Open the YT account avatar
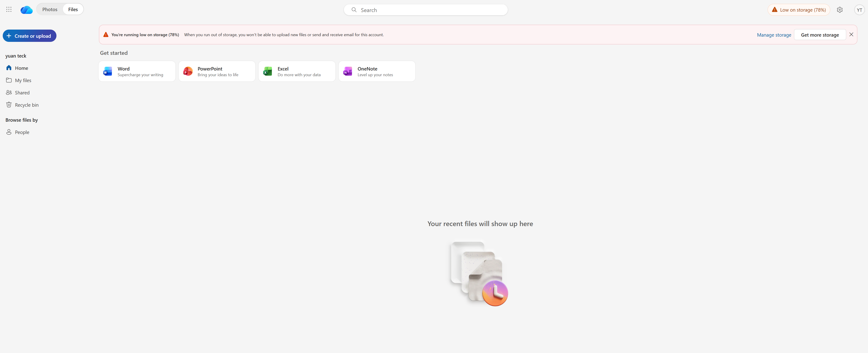The height and width of the screenshot is (353, 868). [x=859, y=10]
